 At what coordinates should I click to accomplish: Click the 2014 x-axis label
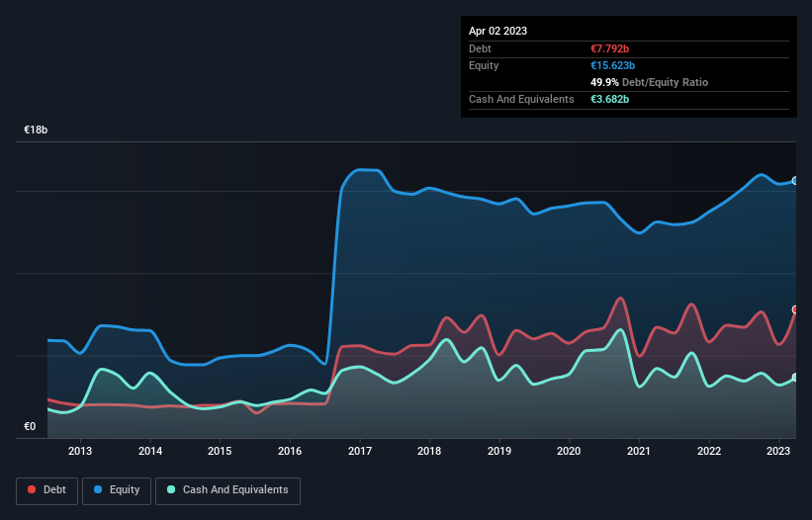[x=150, y=451]
